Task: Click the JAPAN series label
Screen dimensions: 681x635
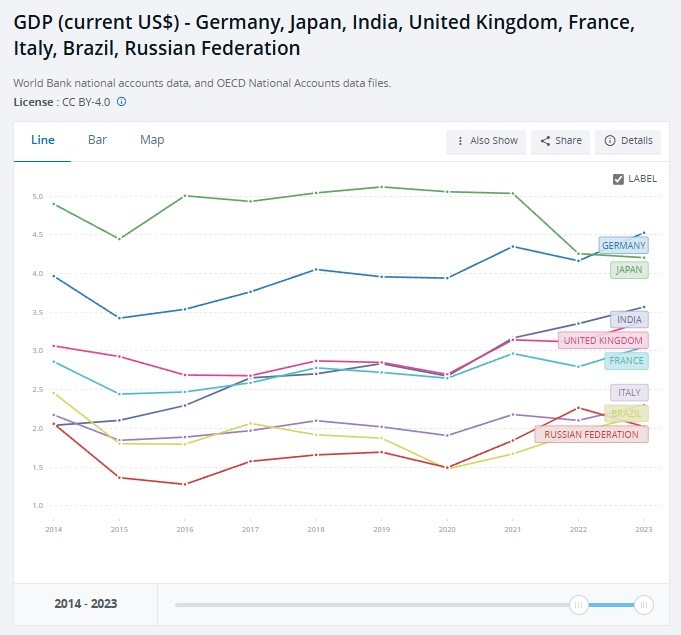Action: [x=629, y=270]
